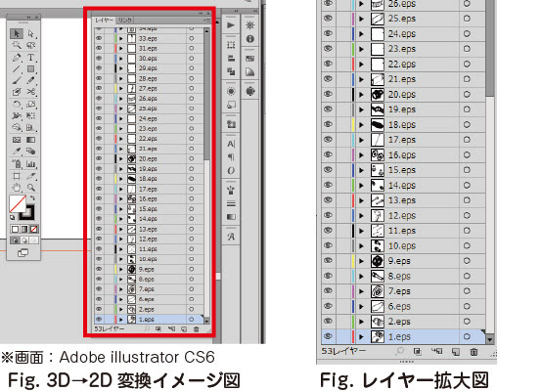Click scrollbar down arrow in enlarged panel
The height and width of the screenshot is (392, 542).
click(489, 339)
